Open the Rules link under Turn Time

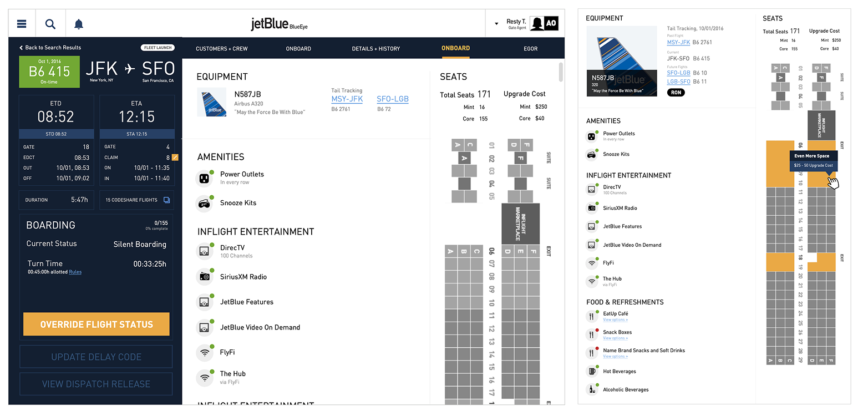pyautogui.click(x=75, y=272)
